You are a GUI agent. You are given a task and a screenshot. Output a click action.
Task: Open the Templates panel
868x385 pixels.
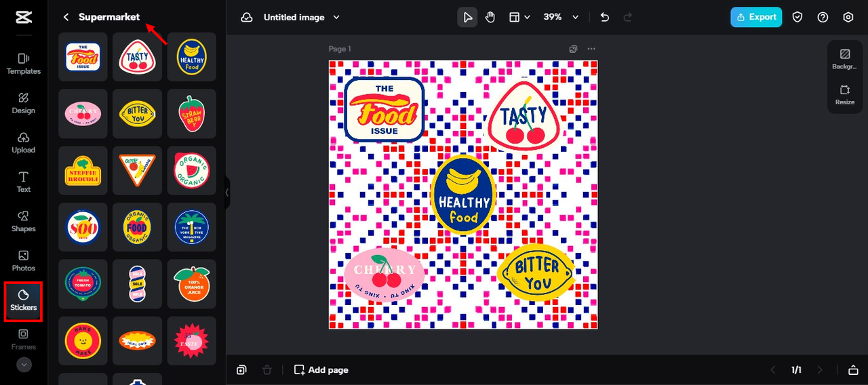pos(24,64)
